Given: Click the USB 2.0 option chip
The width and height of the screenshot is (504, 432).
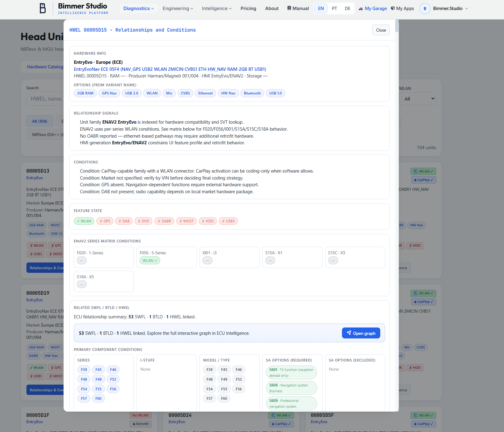Looking at the screenshot, I should [x=132, y=93].
